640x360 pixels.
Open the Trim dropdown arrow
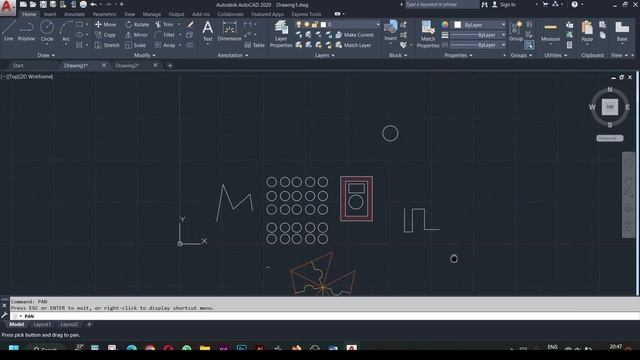(179, 24)
